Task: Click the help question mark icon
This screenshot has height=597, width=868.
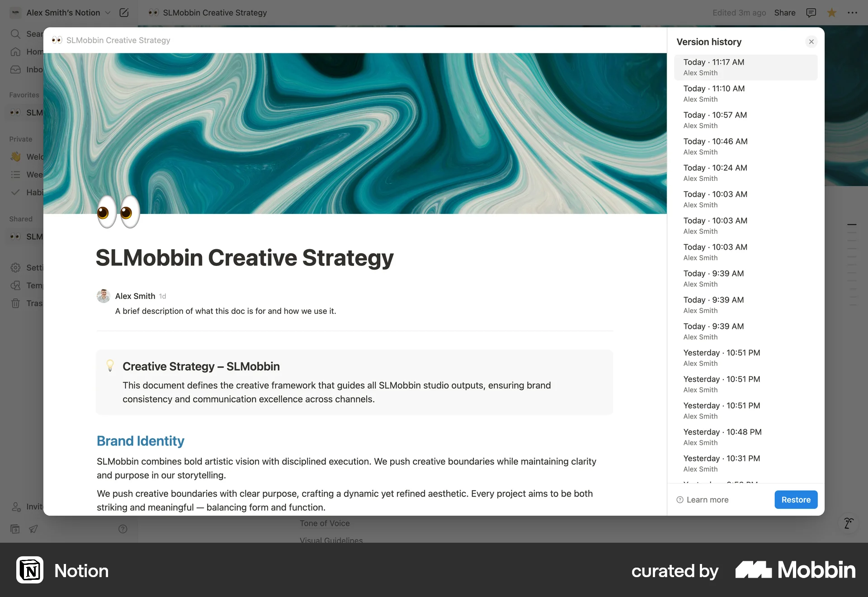Action: pyautogui.click(x=123, y=529)
